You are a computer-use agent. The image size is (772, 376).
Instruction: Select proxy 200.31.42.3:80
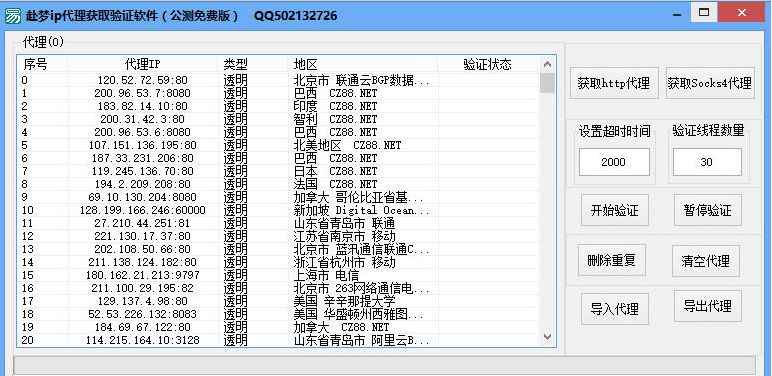[x=143, y=119]
